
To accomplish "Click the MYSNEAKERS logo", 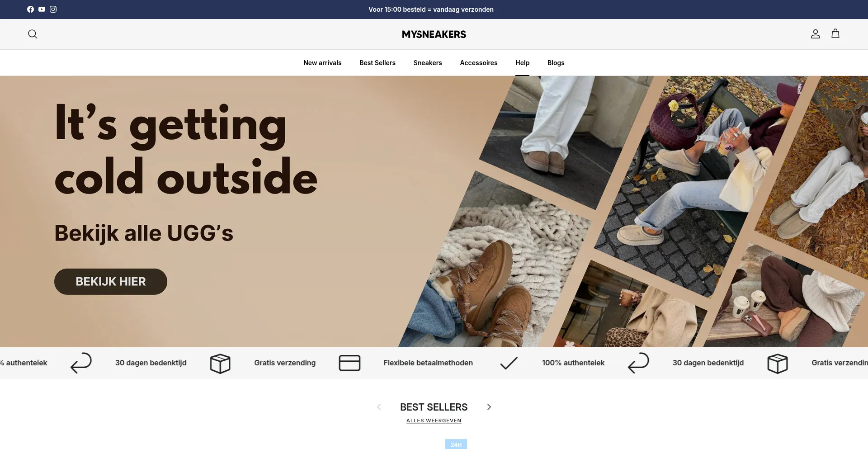I will [x=434, y=34].
